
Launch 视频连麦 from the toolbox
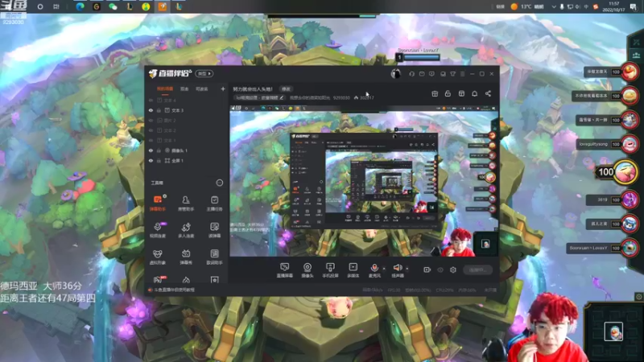point(157,230)
